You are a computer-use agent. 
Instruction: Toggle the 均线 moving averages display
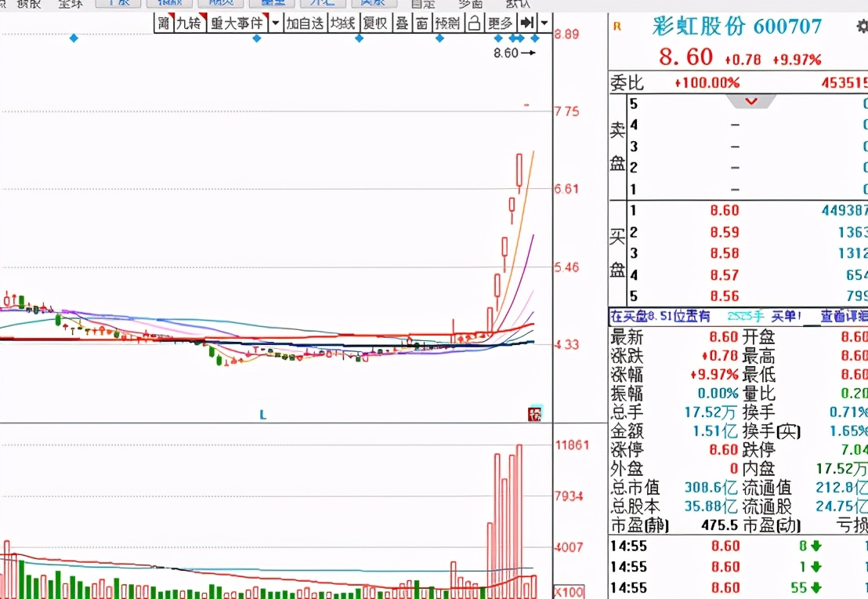pos(342,23)
